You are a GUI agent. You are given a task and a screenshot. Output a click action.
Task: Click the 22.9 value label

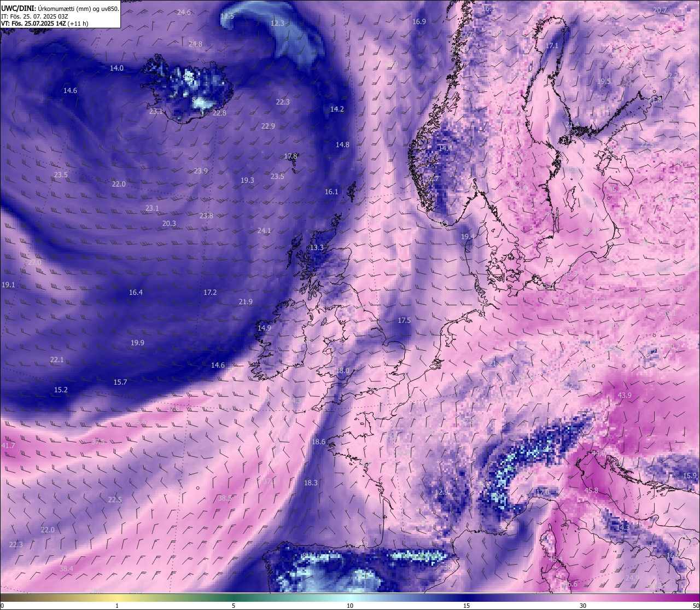(268, 126)
